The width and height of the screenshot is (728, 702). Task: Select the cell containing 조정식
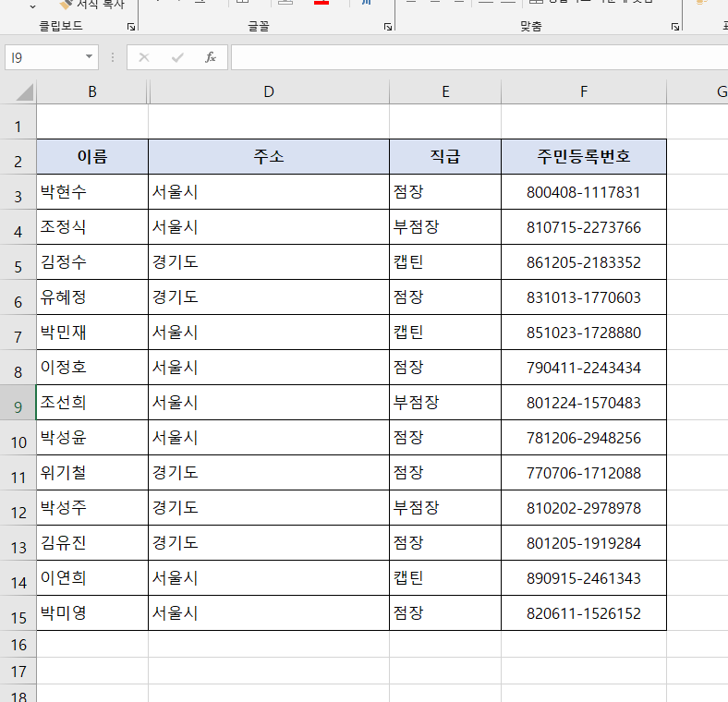pyautogui.click(x=92, y=227)
